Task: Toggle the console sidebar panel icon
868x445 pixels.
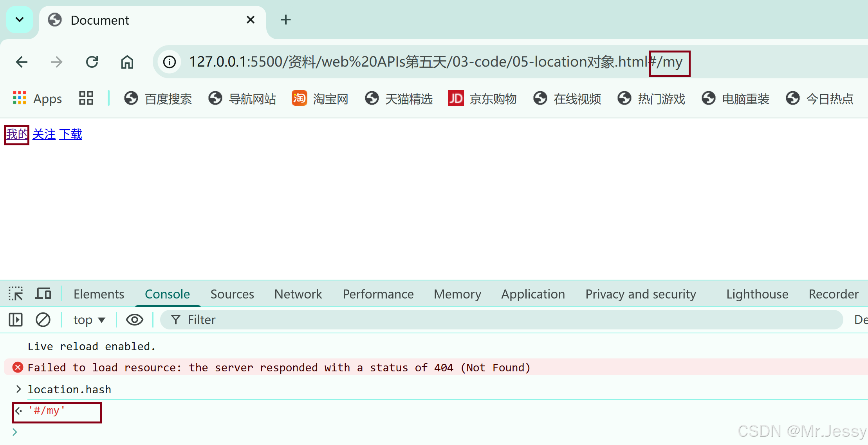Action: click(16, 320)
